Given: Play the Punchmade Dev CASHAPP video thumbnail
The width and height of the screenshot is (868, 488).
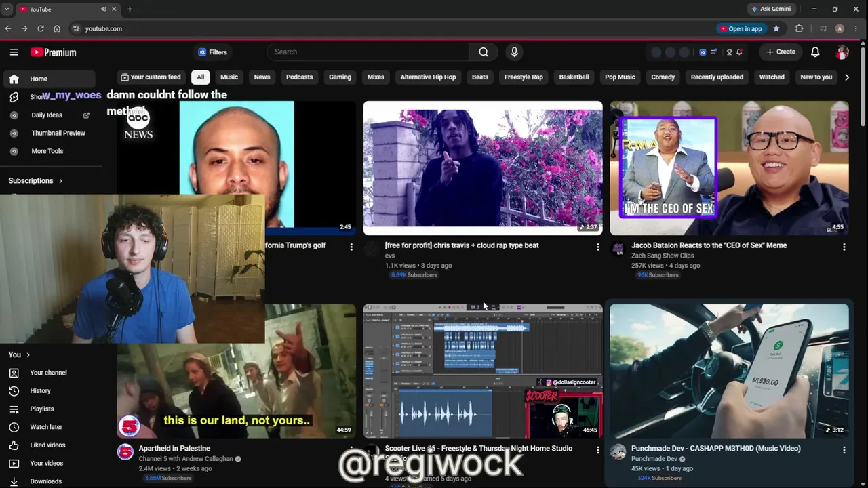Looking at the screenshot, I should [x=729, y=371].
